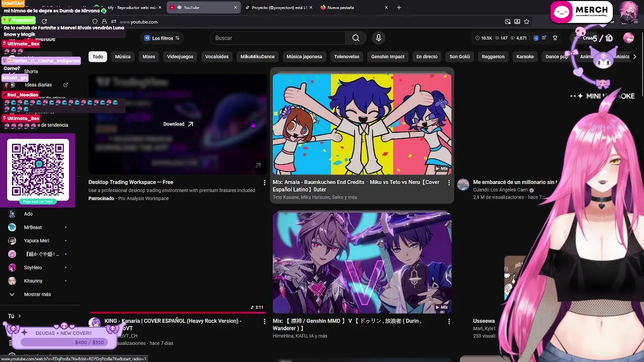The height and width of the screenshot is (362, 644).
Task: Click into the Buscar search field
Action: [277, 38]
